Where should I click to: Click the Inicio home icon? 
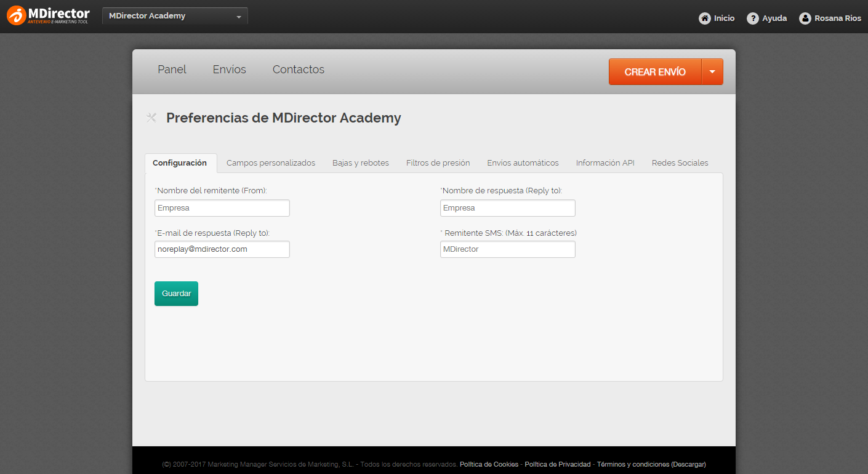pos(705,18)
